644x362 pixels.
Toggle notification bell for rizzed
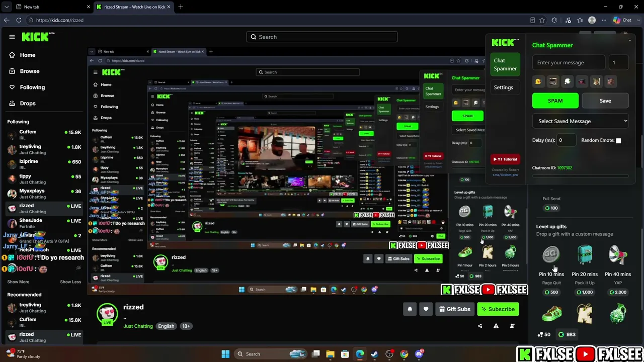tap(410, 309)
